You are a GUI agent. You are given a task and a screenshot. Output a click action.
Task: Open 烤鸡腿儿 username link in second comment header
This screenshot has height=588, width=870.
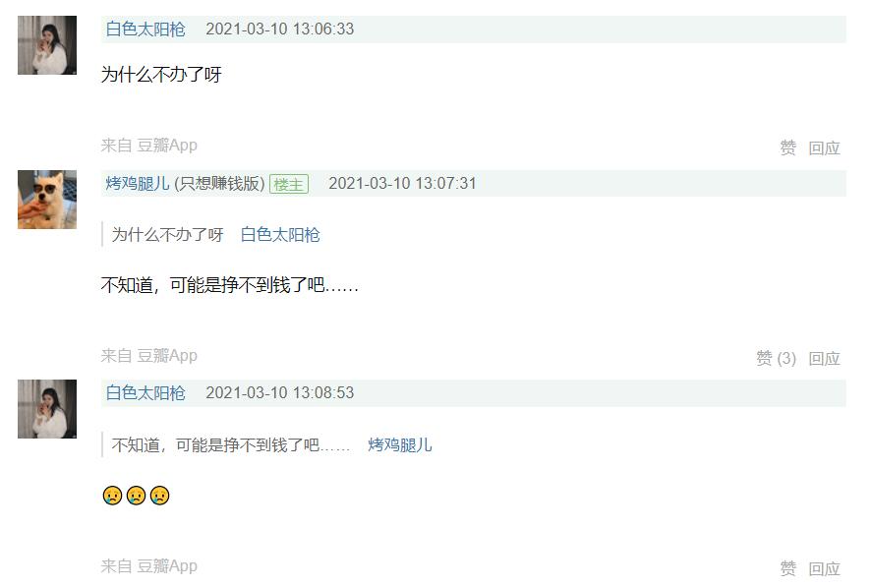[138, 183]
